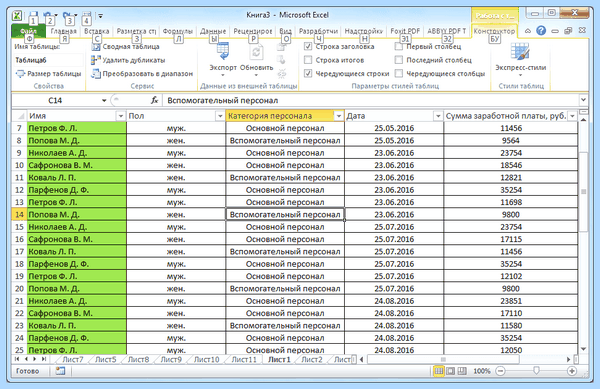600x389 pixels.
Task: Click the table name field Таблица6
Action: coord(48,60)
